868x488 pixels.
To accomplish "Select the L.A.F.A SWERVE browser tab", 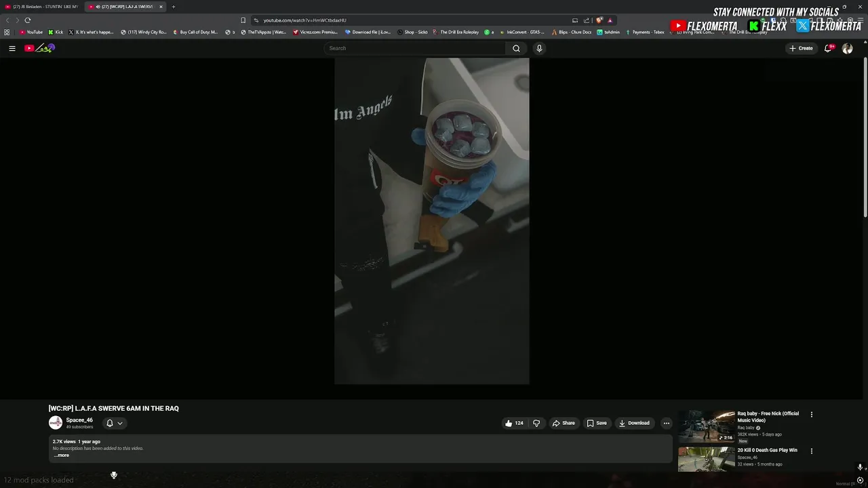I will tap(125, 7).
